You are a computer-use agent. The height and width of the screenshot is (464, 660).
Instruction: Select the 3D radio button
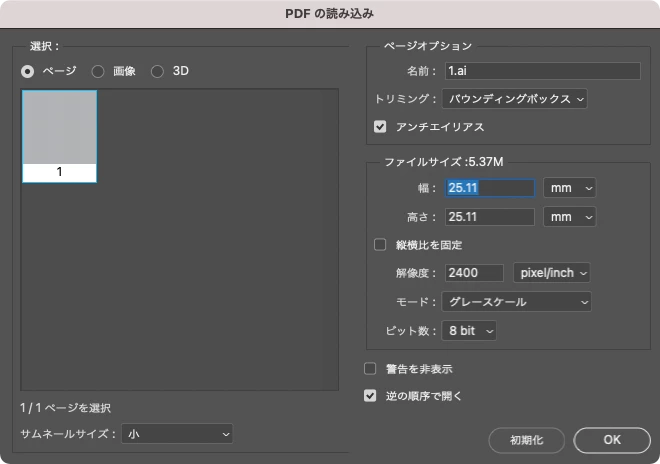tap(157, 72)
